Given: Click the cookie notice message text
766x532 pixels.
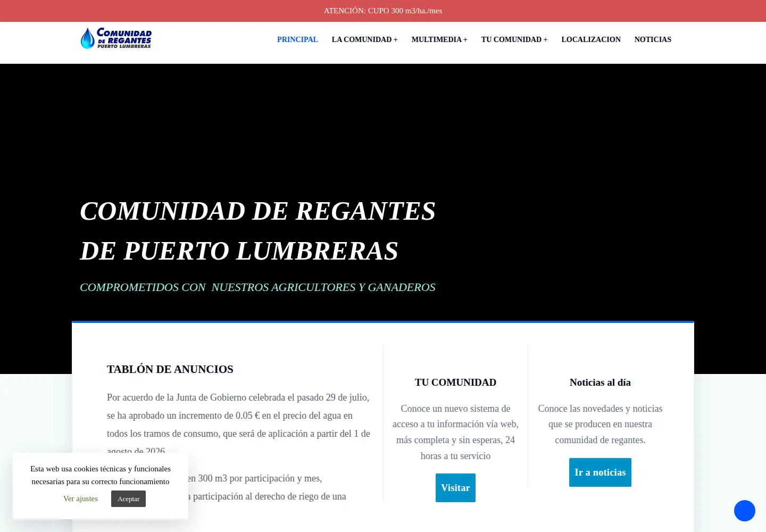Looking at the screenshot, I should tap(101, 475).
